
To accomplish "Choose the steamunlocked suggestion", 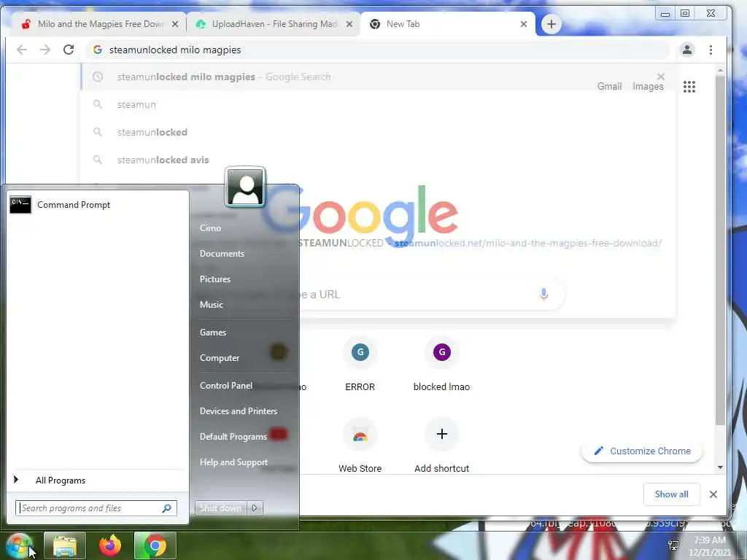I will point(379,133).
